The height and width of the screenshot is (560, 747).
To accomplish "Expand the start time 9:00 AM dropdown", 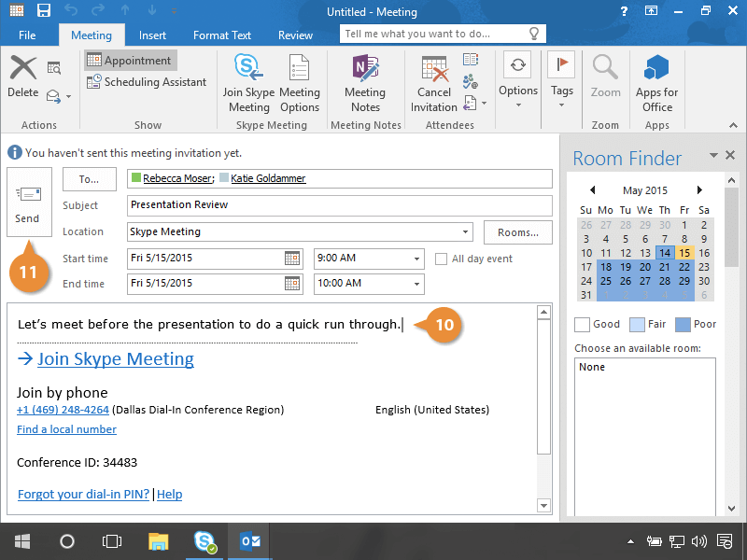I will 416,259.
